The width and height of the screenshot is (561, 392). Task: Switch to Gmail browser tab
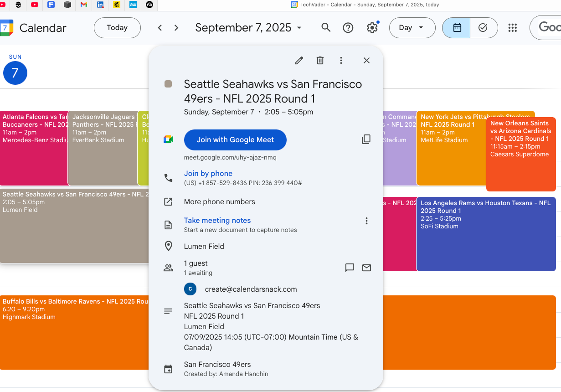pos(84,5)
